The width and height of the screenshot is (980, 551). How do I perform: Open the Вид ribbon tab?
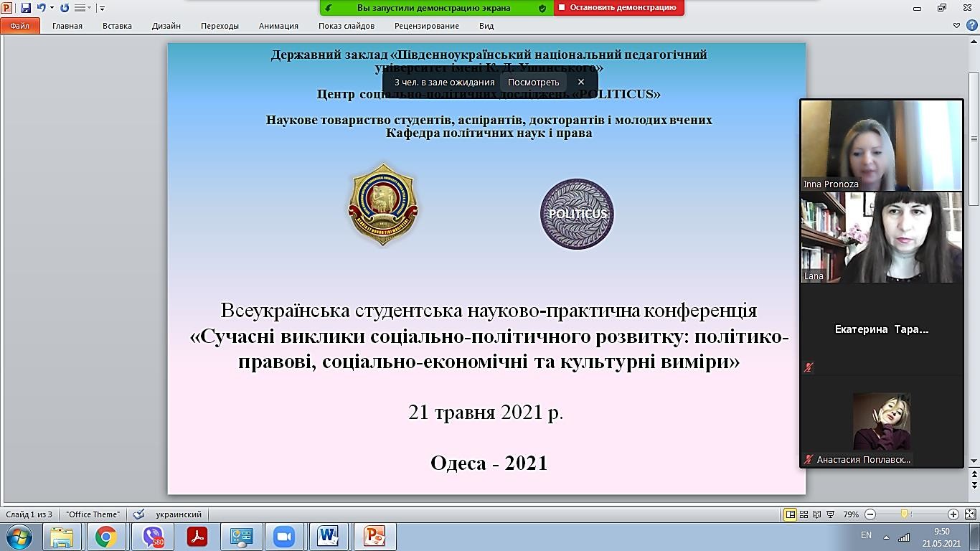pyautogui.click(x=486, y=26)
